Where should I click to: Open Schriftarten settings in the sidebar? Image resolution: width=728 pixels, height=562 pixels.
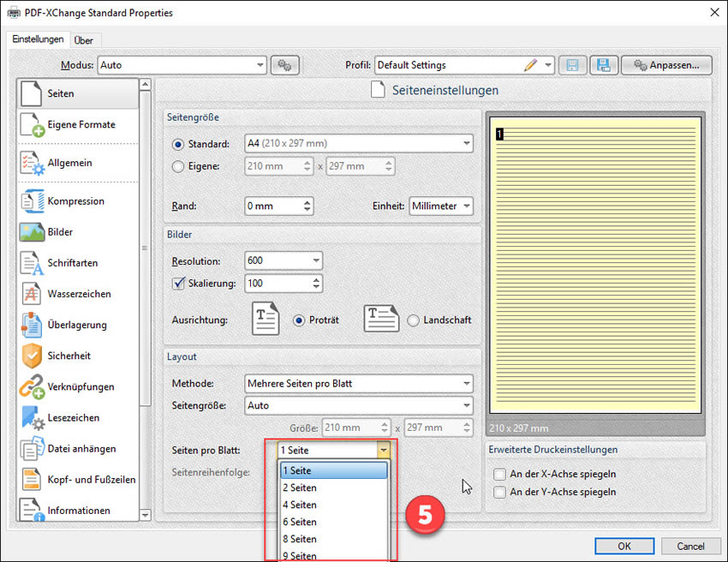point(78,263)
